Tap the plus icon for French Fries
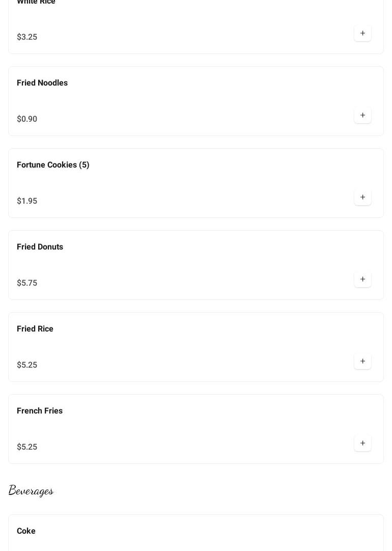The height and width of the screenshot is (551, 392). point(362,444)
